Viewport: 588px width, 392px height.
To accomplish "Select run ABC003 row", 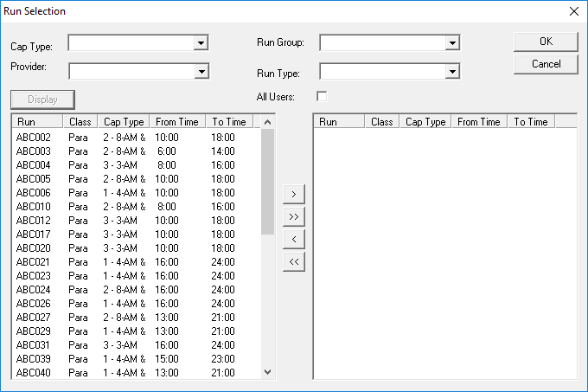I will tap(137, 151).
